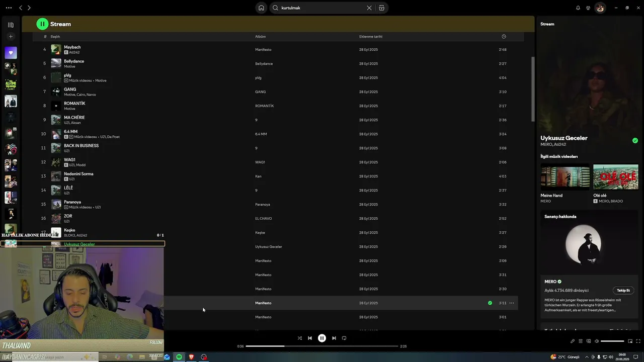Sort tracks by the Başlık column
644x362 pixels.
[55, 37]
